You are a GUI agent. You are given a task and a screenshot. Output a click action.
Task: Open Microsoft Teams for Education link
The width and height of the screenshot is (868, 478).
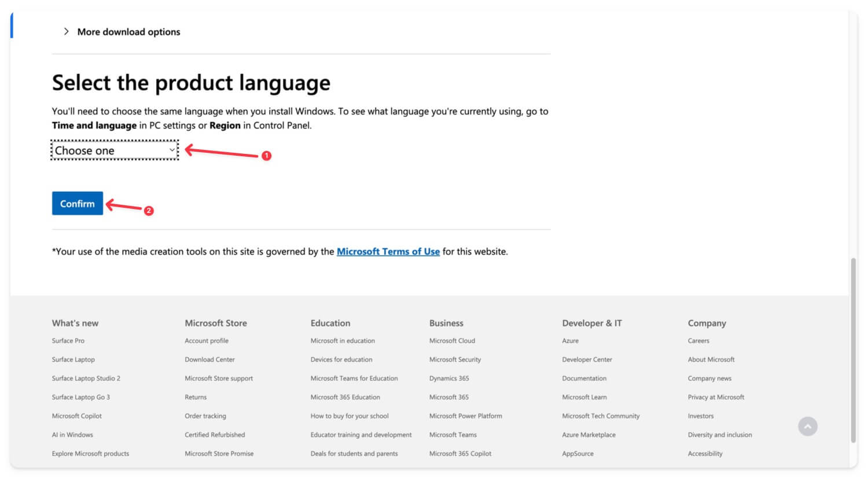coord(354,378)
